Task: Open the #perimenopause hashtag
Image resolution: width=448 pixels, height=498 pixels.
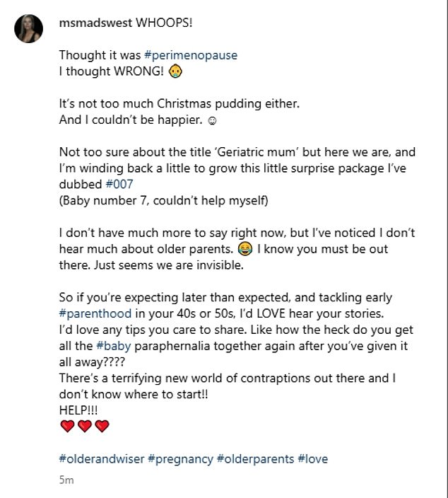Action: (x=191, y=55)
